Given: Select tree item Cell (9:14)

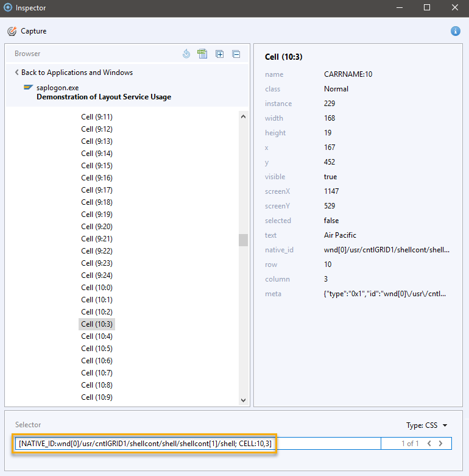Looking at the screenshot, I should 97,154.
